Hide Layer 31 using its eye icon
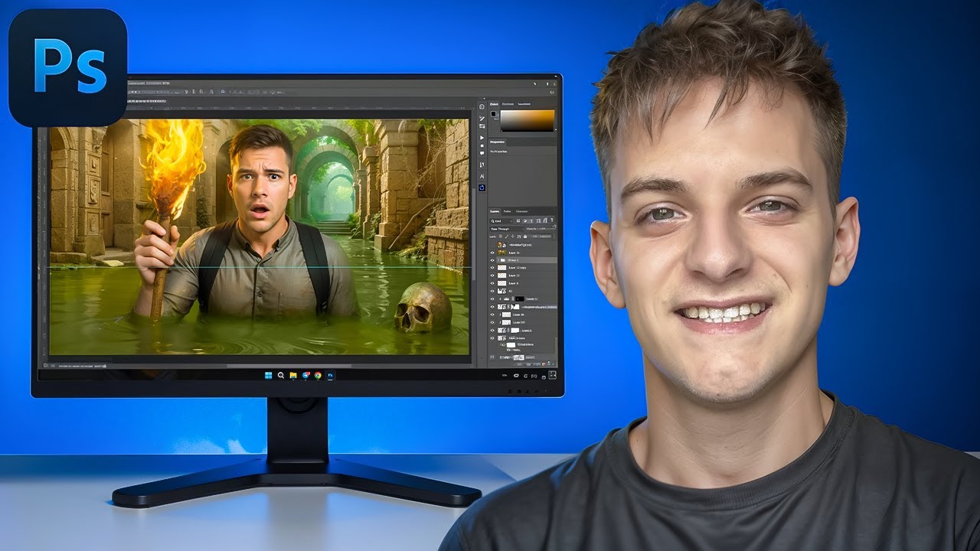The width and height of the screenshot is (980, 551). coord(492,253)
